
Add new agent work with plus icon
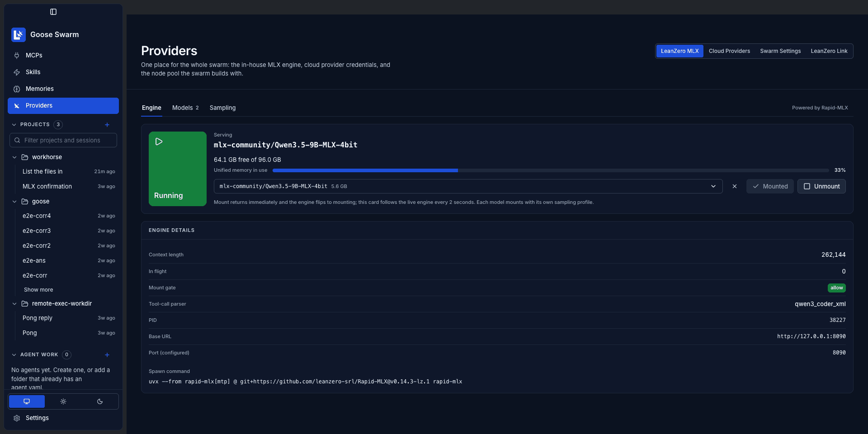[x=107, y=355]
